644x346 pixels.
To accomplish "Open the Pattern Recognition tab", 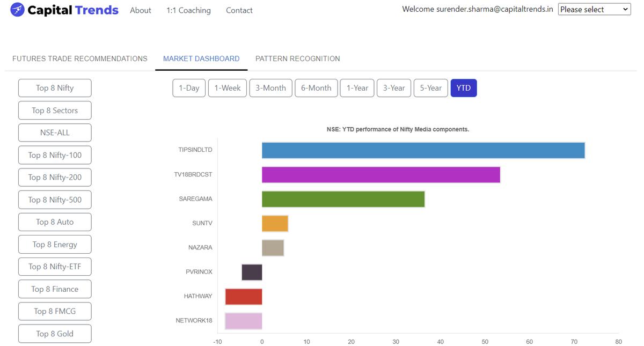I will [x=298, y=58].
